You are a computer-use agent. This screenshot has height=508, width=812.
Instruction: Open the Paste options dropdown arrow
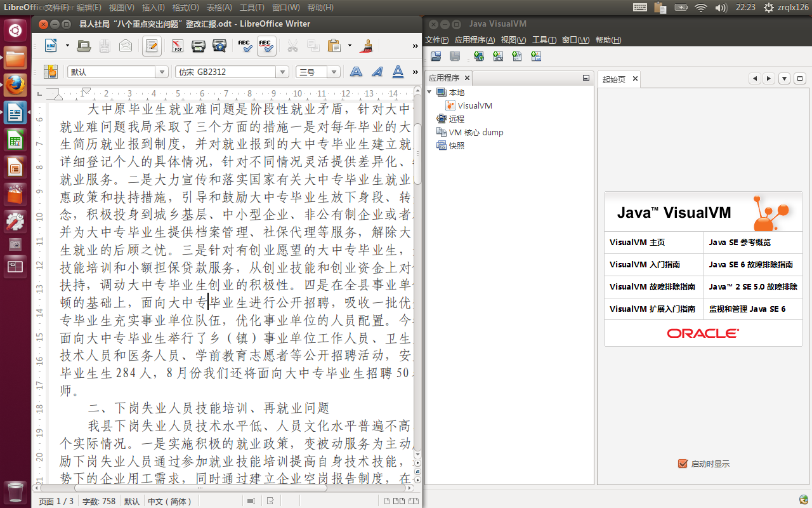tap(350, 46)
